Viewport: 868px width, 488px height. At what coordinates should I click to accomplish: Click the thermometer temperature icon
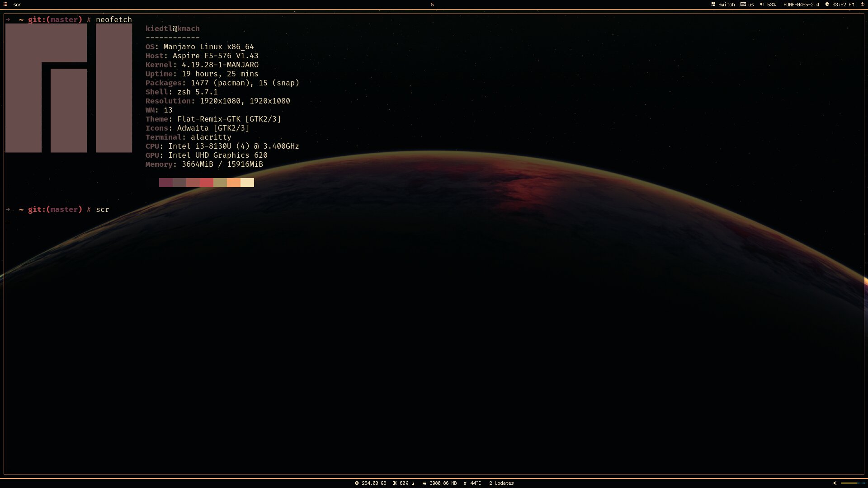[465, 483]
